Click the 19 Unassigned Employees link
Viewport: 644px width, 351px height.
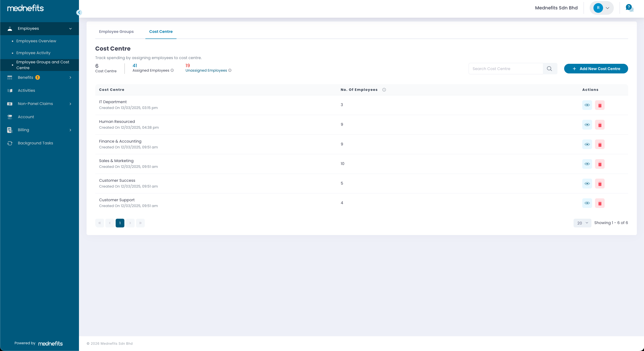point(206,71)
